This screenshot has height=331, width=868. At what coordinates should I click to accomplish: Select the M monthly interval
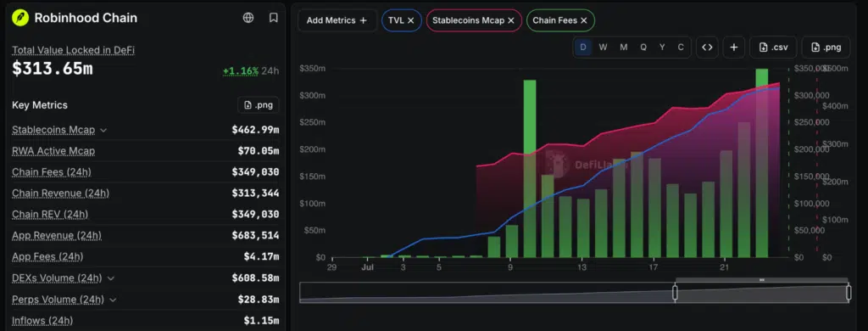click(x=623, y=48)
